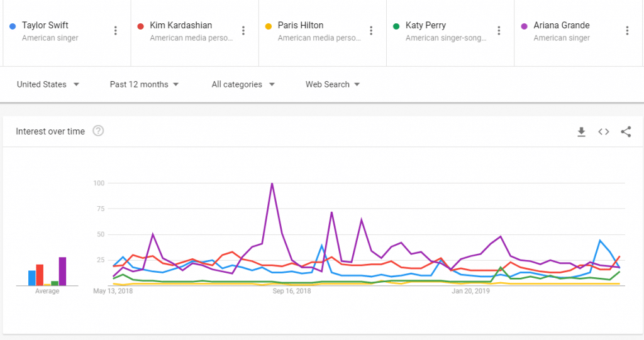Open the Web Search type dropdown
The width and height of the screenshot is (644, 340).
point(332,84)
